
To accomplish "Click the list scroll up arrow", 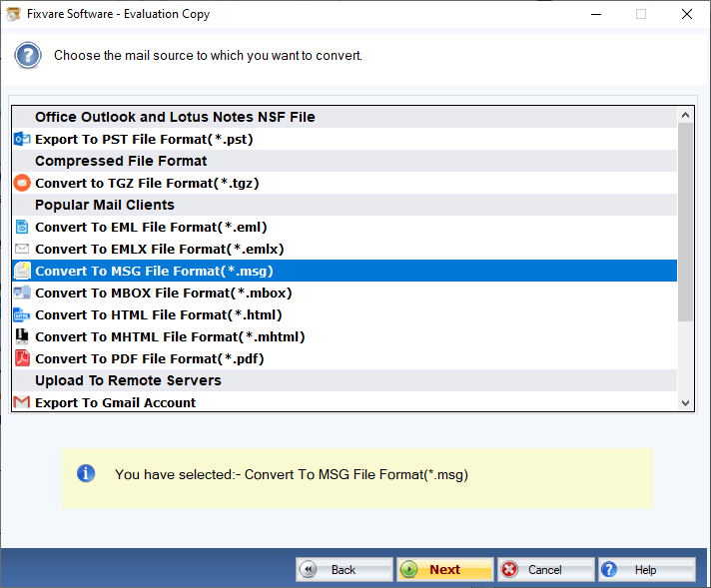I will pos(686,115).
